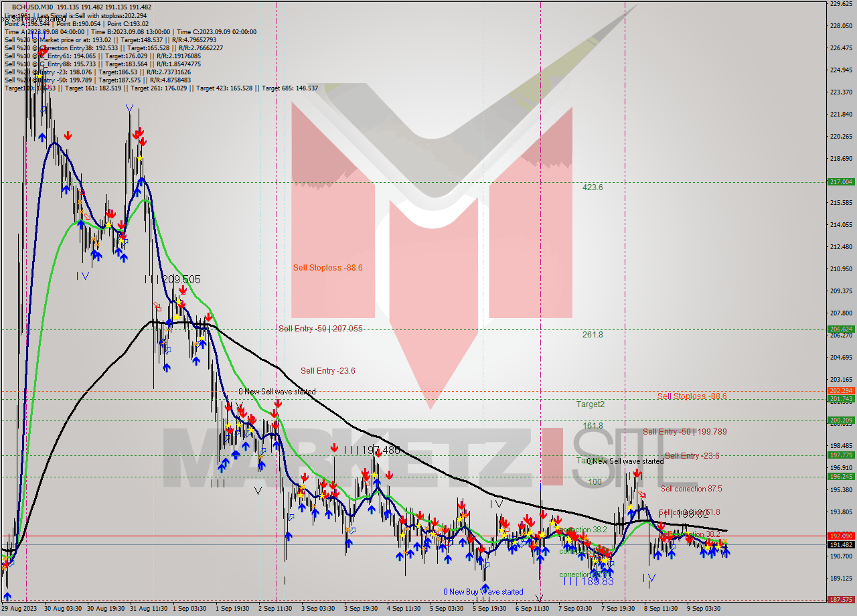Click the Target2 label
Screen dimensions: 857x616
click(x=591, y=404)
